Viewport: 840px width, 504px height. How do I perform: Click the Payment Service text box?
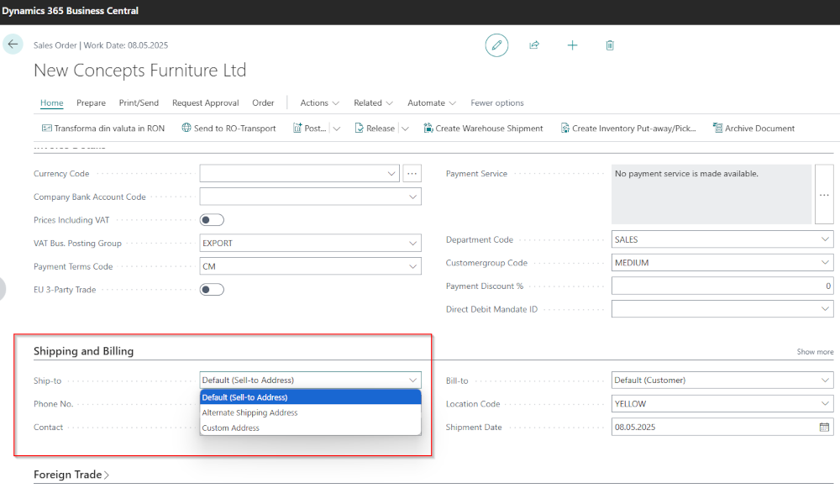point(711,194)
